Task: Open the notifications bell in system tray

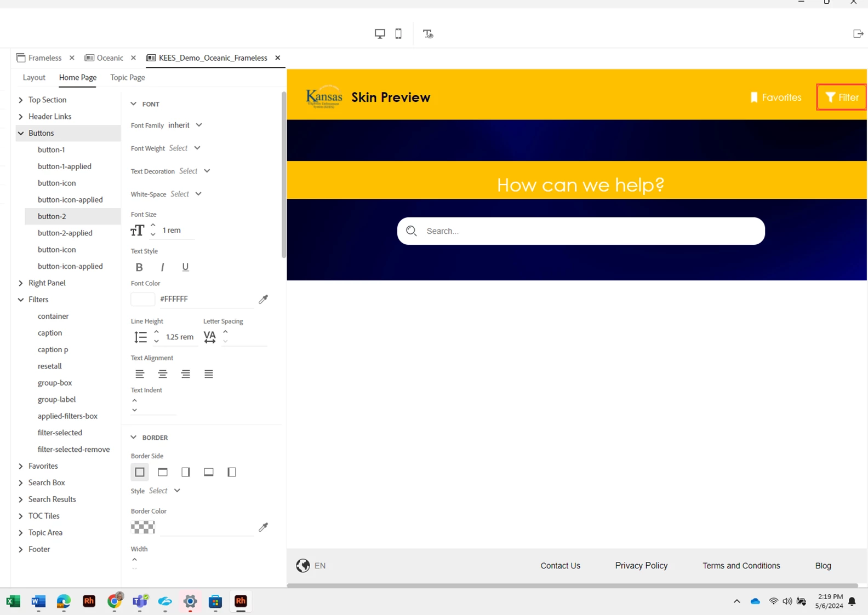Action: pos(852,601)
